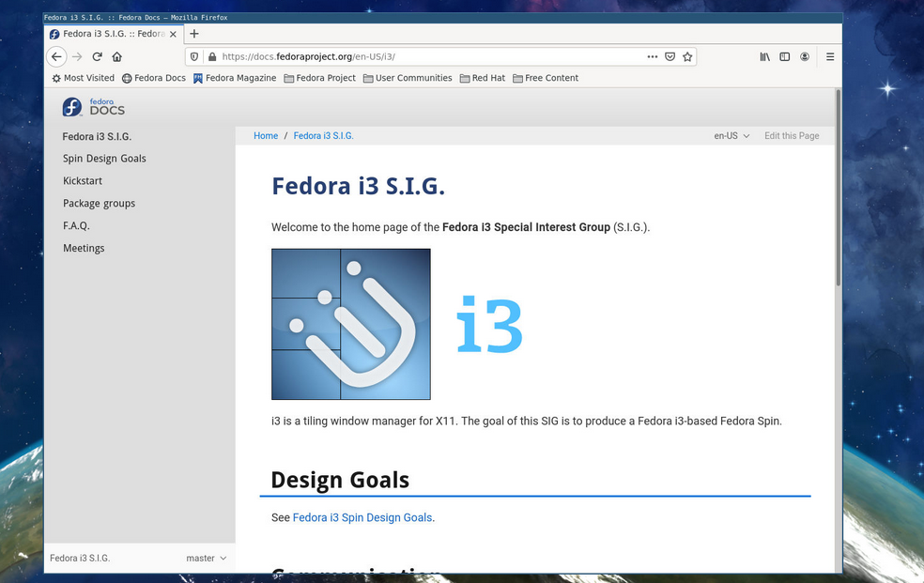Expand the master version selector
Image resolution: width=924 pixels, height=583 pixels.
point(206,559)
